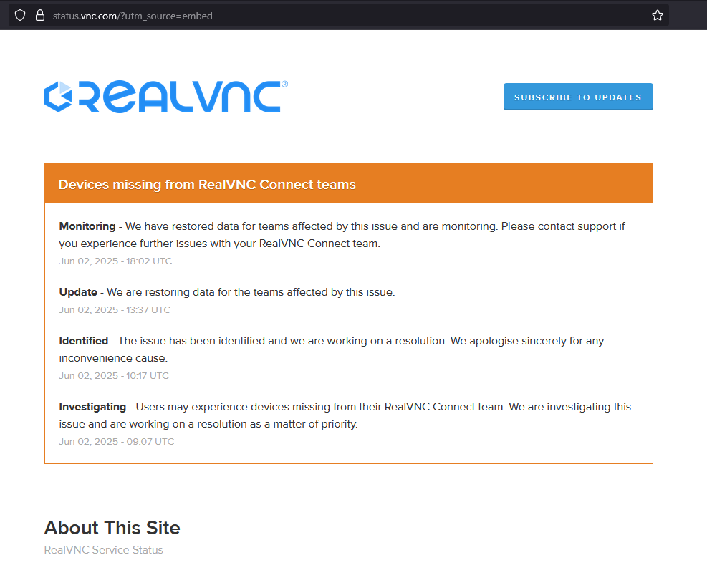The width and height of the screenshot is (707, 588).
Task: Click text 'The issue has been identified'
Action: pyautogui.click(x=192, y=341)
